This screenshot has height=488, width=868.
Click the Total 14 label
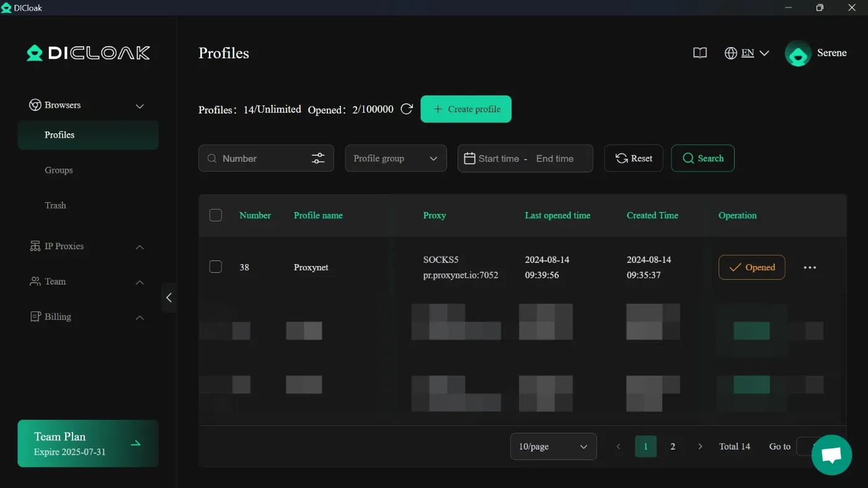735,446
